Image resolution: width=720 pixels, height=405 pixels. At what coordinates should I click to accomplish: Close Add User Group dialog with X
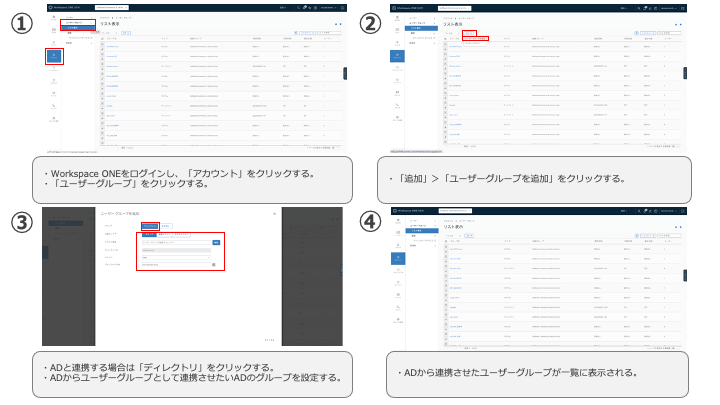pos(275,214)
